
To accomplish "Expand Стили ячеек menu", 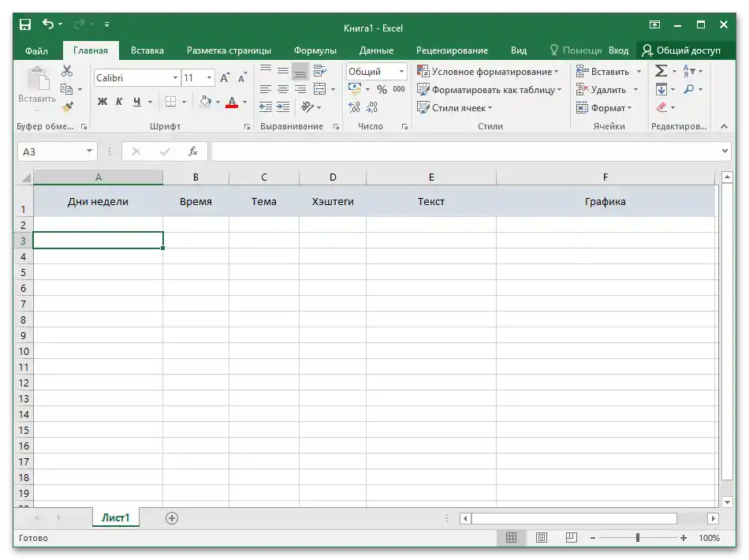I will (454, 107).
